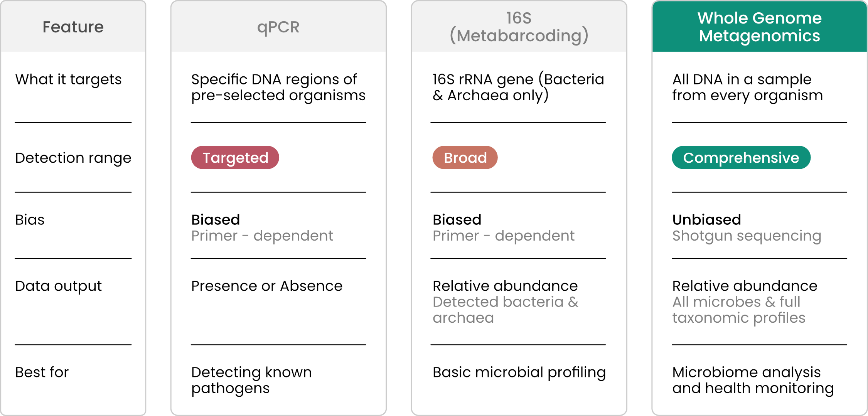Screen dimensions: 868x416
Task: Click the "Bias" row label
Action: [x=30, y=220]
